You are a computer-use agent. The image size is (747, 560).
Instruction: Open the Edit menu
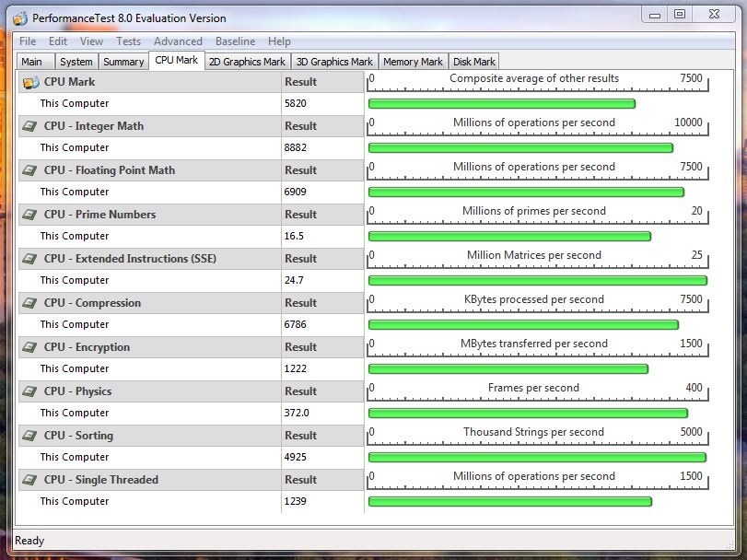(x=58, y=41)
